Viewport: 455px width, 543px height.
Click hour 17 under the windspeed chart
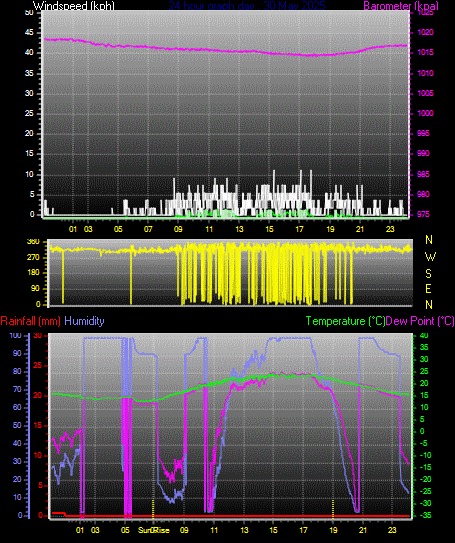(300, 229)
